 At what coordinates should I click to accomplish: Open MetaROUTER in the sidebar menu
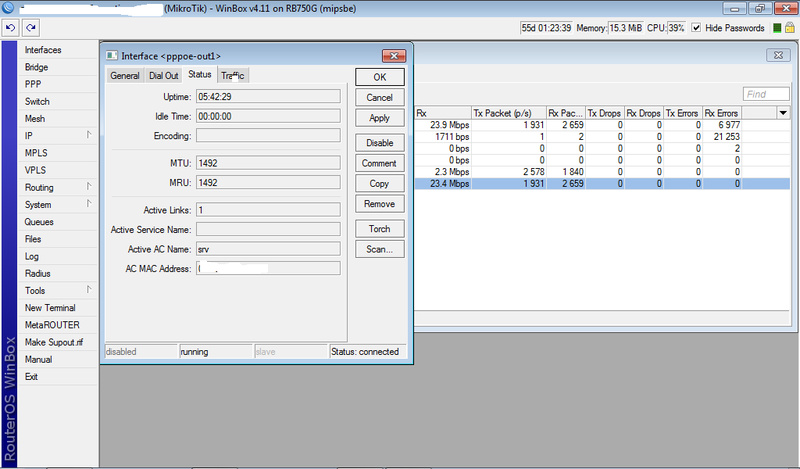click(x=57, y=325)
